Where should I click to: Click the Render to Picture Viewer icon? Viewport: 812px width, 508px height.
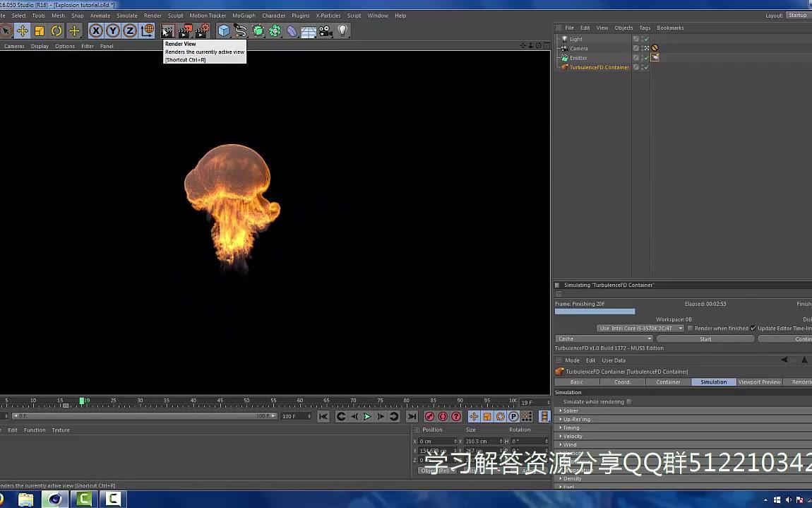[x=185, y=30]
